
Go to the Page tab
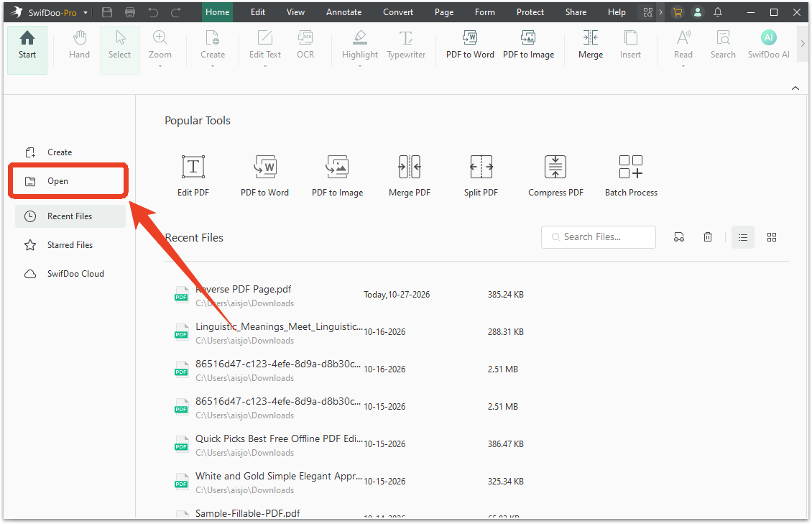click(x=444, y=12)
